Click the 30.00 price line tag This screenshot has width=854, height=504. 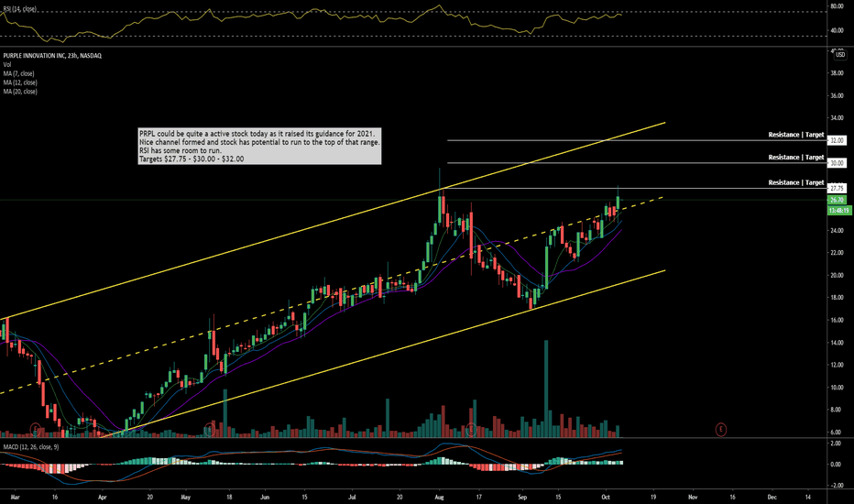point(837,163)
